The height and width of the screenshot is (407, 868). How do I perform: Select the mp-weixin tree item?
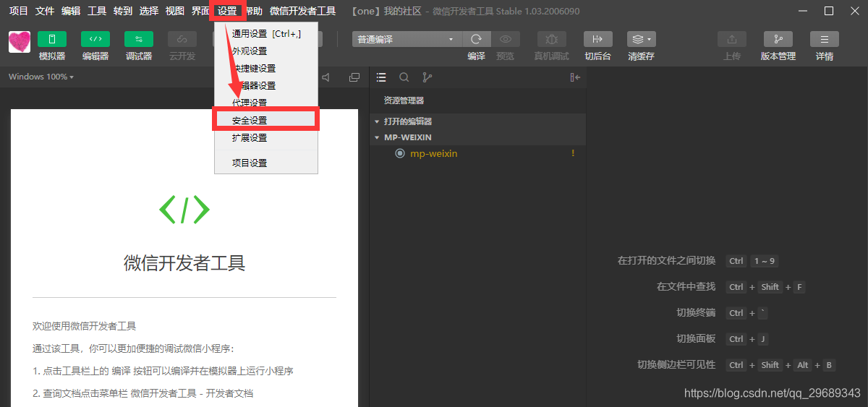point(477,153)
